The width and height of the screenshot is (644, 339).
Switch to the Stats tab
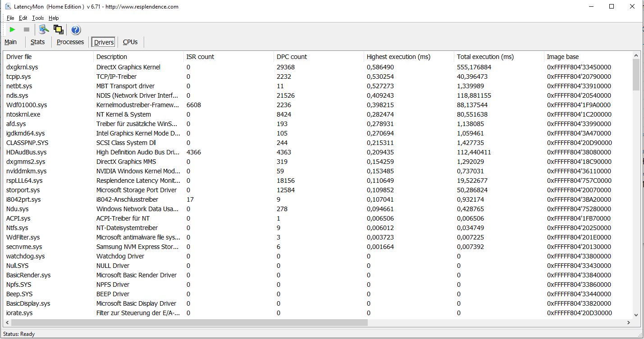coord(38,42)
